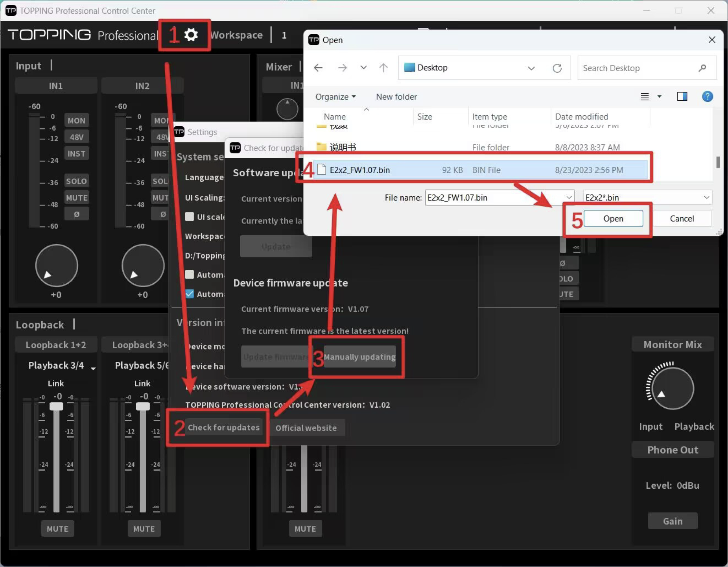Toggle phase invert ø on IN1
Image resolution: width=728 pixels, height=567 pixels.
[77, 214]
